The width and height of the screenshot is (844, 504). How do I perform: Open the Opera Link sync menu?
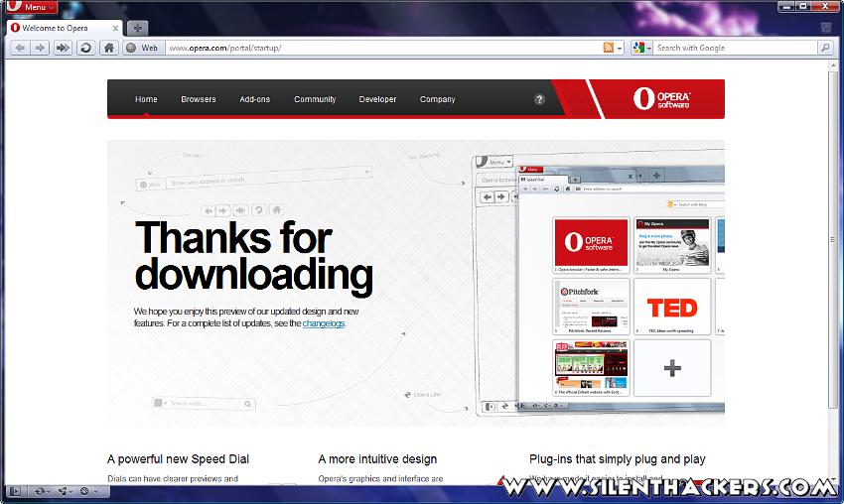[x=42, y=491]
